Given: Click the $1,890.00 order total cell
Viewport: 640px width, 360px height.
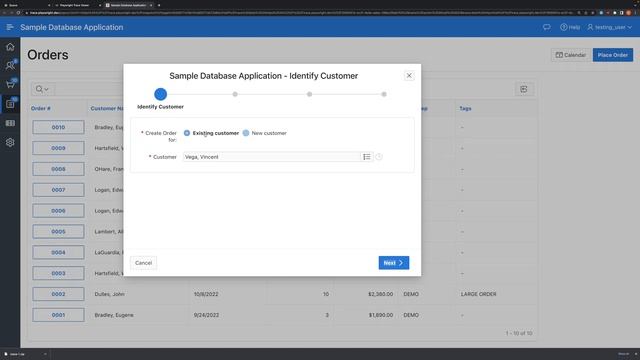Looking at the screenshot, I should pos(380,315).
